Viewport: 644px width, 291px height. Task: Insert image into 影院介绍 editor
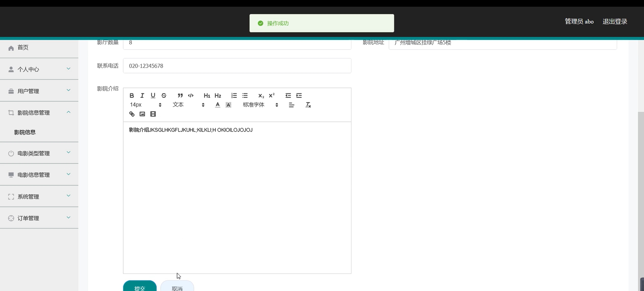[x=142, y=114]
